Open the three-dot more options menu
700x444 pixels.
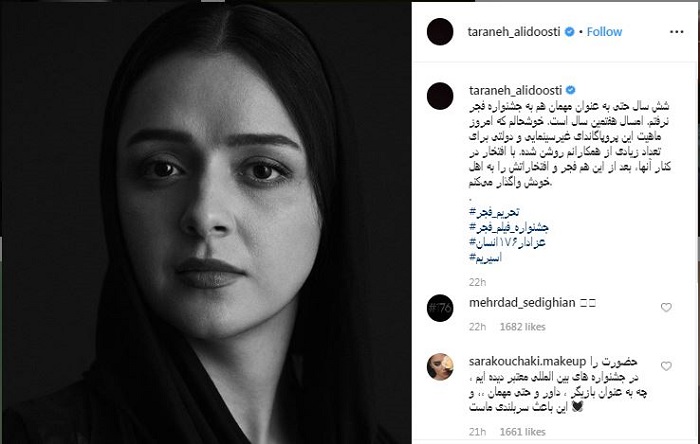click(x=676, y=32)
